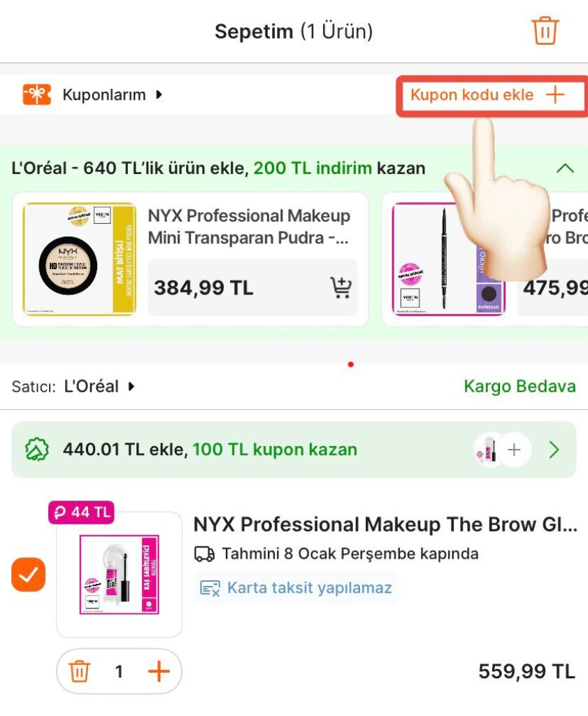Tap the orange coupon gift icon
Screen dimensions: 588x716
(36, 95)
